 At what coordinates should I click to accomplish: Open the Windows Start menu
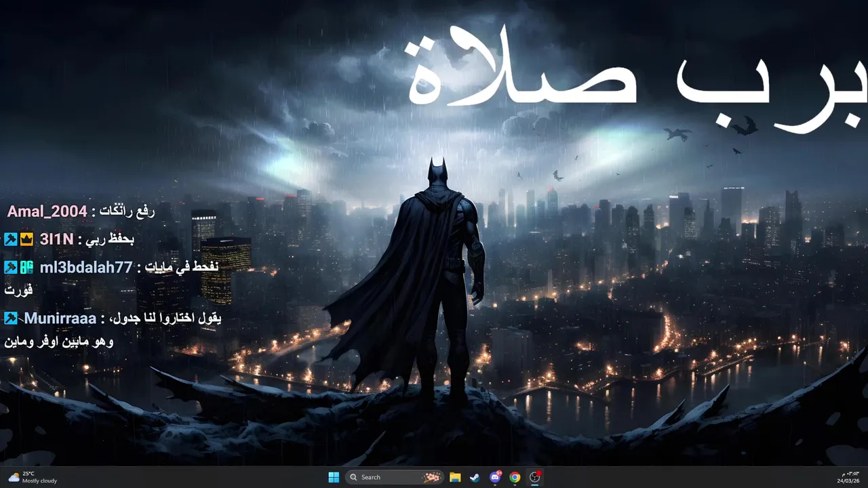(334, 477)
